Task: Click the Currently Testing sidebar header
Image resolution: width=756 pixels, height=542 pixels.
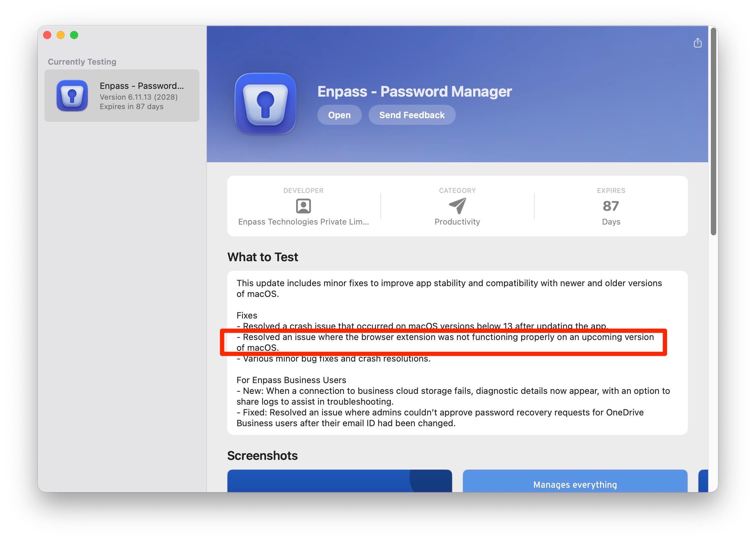Action: tap(82, 62)
